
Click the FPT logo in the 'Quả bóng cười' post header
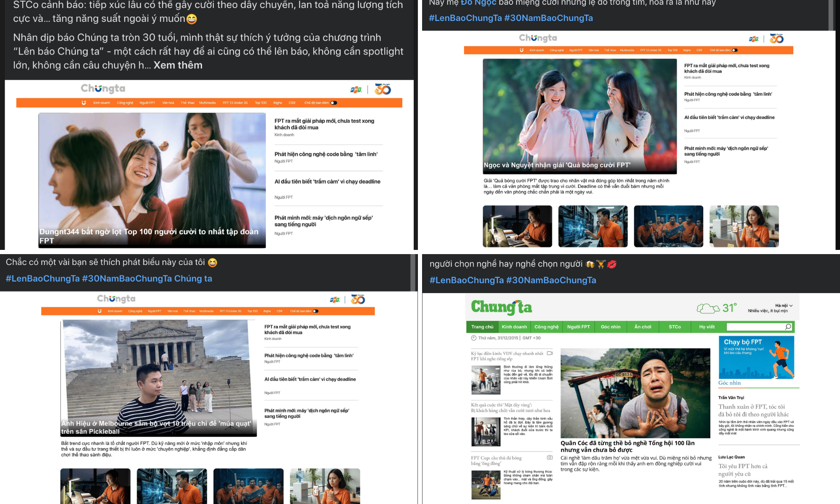coord(753,39)
